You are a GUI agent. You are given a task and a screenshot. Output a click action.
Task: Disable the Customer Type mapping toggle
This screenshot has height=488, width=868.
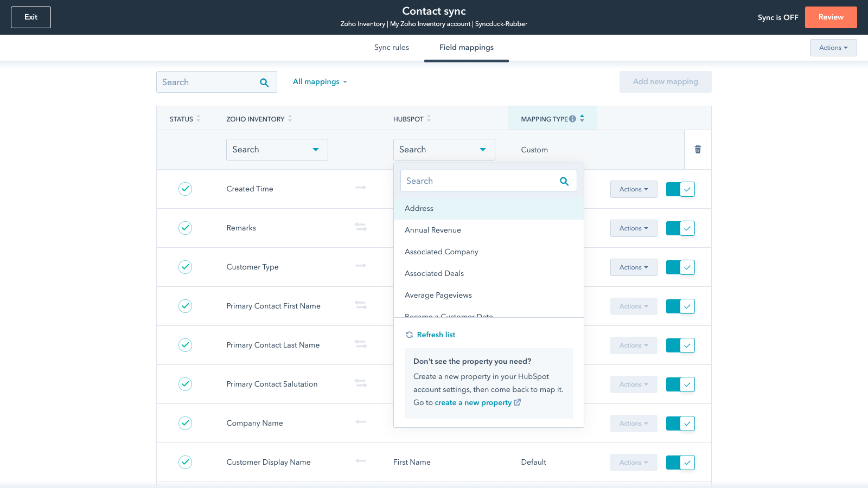(x=680, y=267)
